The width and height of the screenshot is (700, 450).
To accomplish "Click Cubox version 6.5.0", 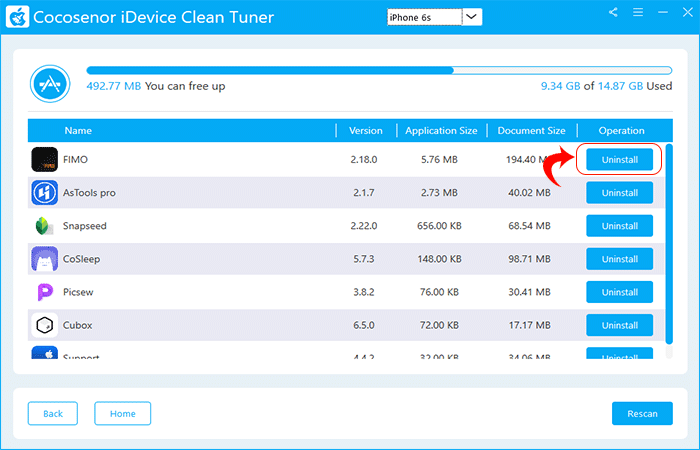I will [364, 325].
